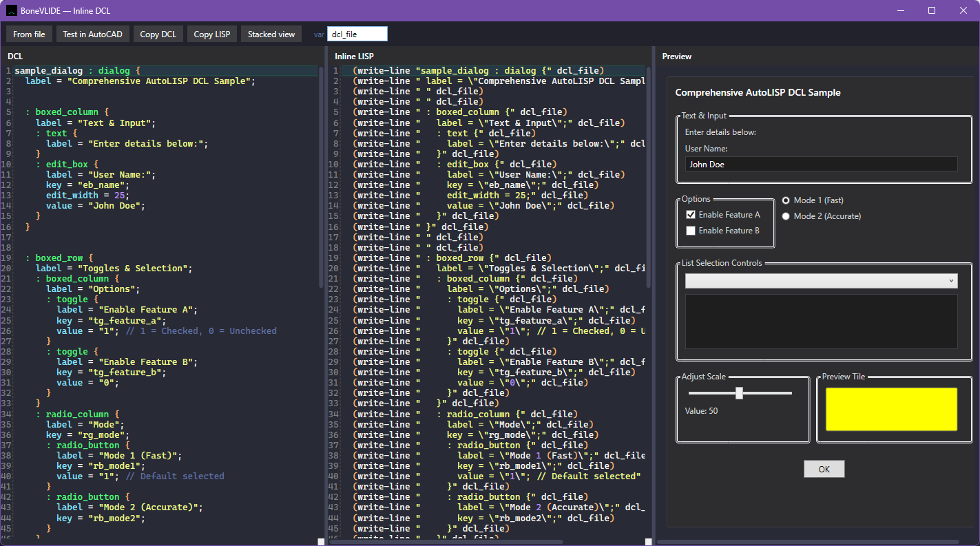Uncheck Enable Feature A checkbox

(691, 215)
